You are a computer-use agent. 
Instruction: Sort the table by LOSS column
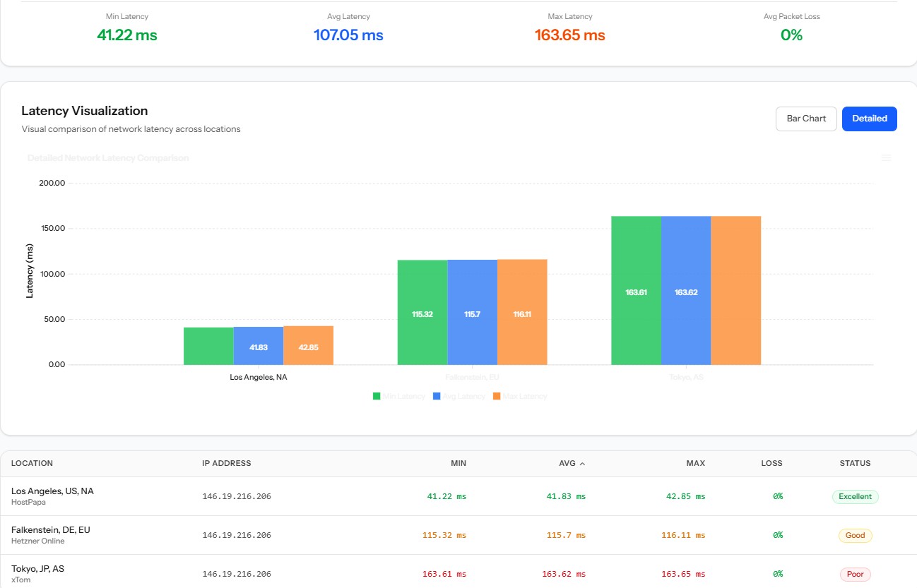click(771, 463)
